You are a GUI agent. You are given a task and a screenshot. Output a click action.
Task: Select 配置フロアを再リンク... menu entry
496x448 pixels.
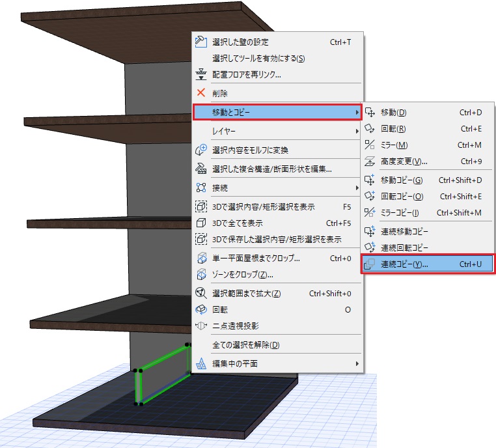[x=277, y=74]
